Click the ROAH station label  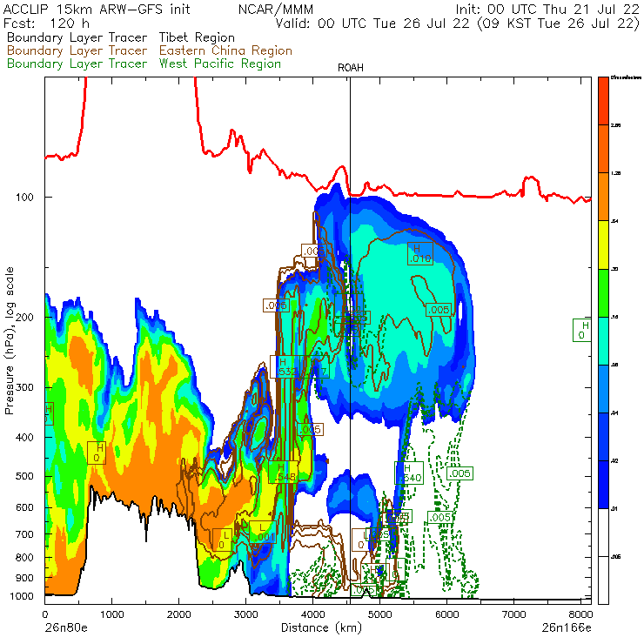coord(351,68)
